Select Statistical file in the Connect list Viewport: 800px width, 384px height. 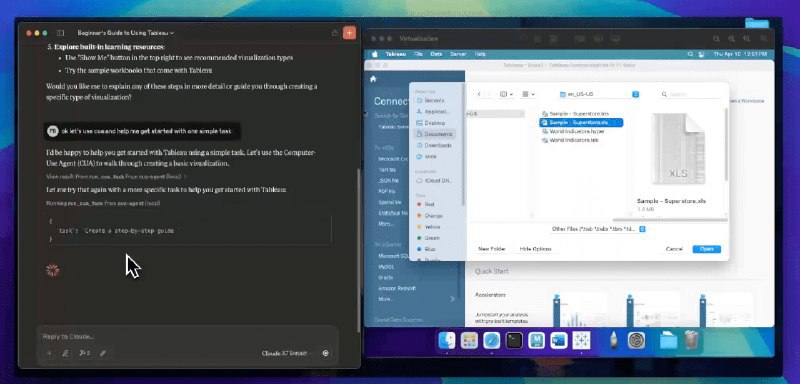[392, 213]
